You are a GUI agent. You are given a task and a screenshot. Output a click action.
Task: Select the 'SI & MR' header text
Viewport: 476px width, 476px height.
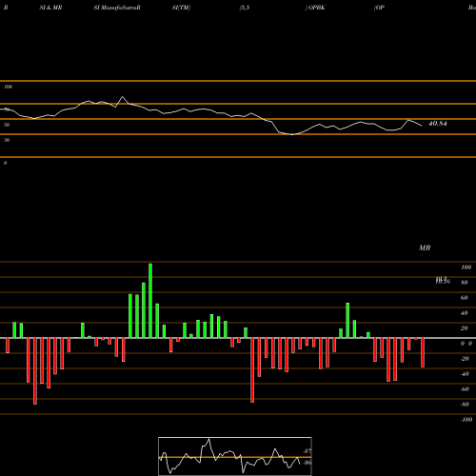pos(50,8)
